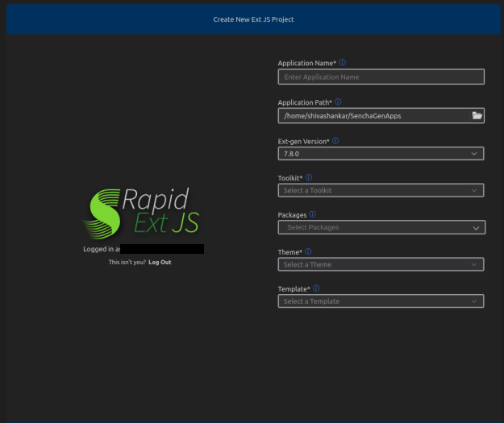Click the 'Toolkit*' label

pyautogui.click(x=290, y=178)
